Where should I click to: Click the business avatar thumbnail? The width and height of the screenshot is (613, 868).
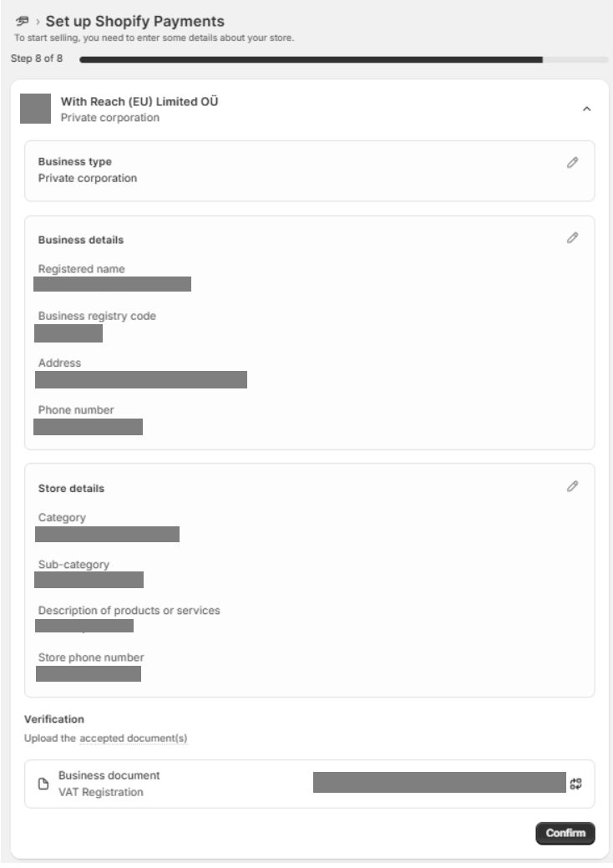click(35, 109)
